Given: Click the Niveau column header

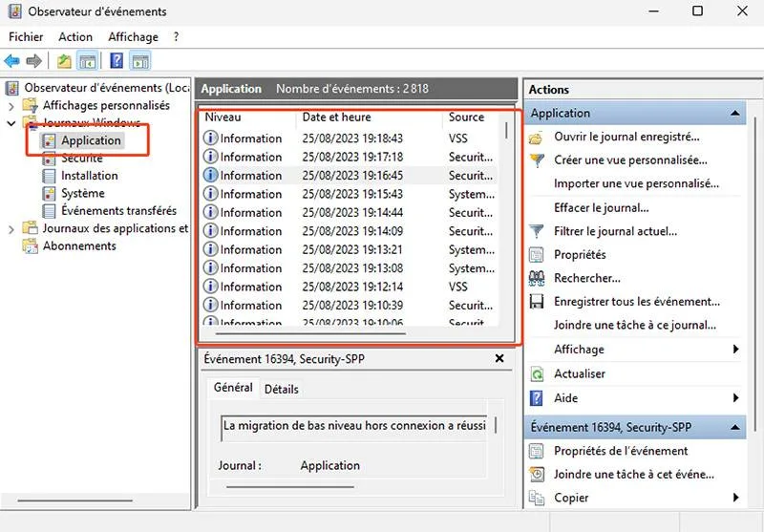Looking at the screenshot, I should coord(248,117).
